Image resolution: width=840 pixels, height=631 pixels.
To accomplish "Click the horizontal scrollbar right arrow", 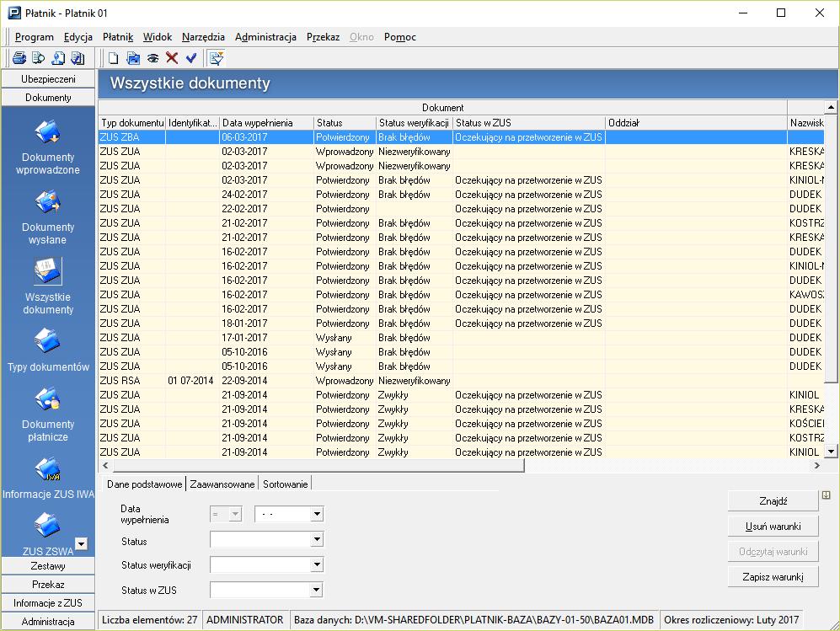I will [x=817, y=466].
